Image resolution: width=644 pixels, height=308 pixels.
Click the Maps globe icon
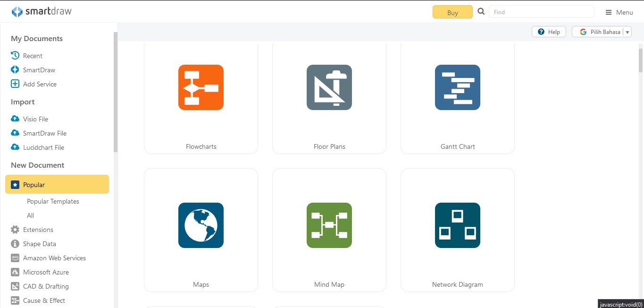click(201, 225)
